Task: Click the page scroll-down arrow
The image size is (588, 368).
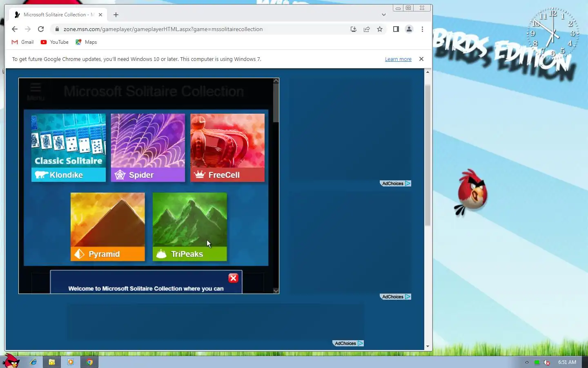Action: (x=428, y=346)
